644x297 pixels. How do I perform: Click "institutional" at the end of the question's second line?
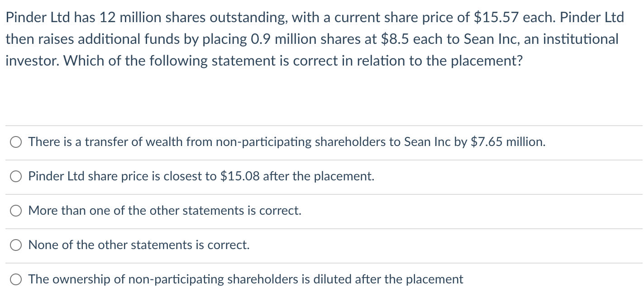[x=580, y=39]
